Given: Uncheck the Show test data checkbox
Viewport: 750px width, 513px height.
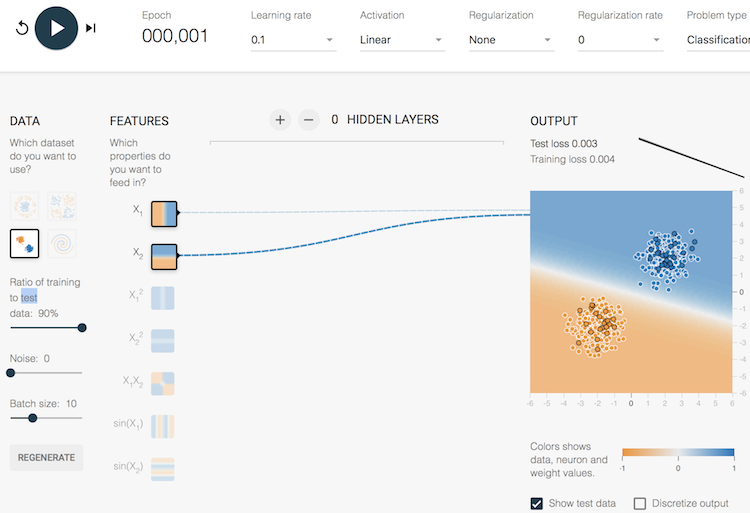Looking at the screenshot, I should 537,503.
